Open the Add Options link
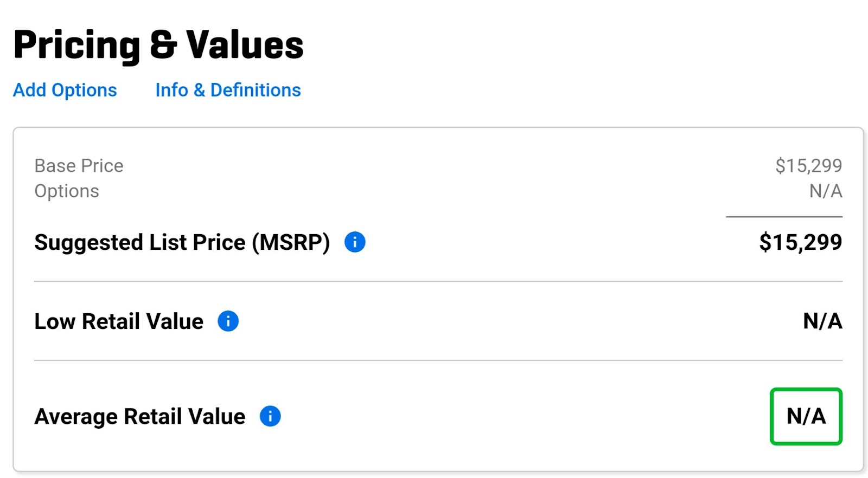The width and height of the screenshot is (868, 478). tap(65, 90)
